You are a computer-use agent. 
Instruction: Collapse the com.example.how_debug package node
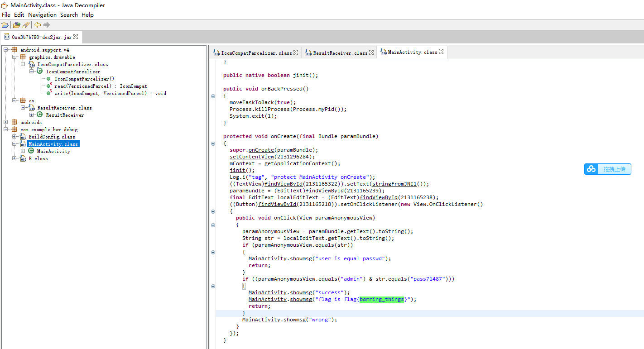click(6, 129)
